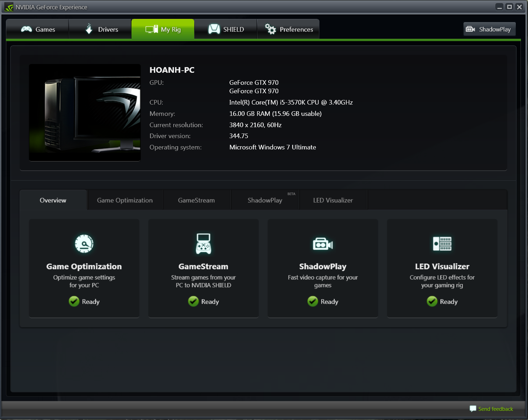Image resolution: width=528 pixels, height=420 pixels.
Task: Open the Games tab
Action: (37, 29)
